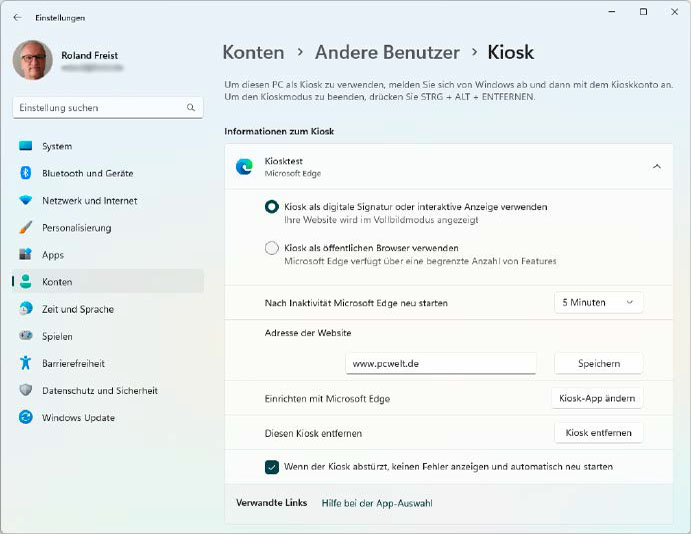
Task: Click Nach Inaktivität Microsoft Edge neu starten
Action: [356, 303]
